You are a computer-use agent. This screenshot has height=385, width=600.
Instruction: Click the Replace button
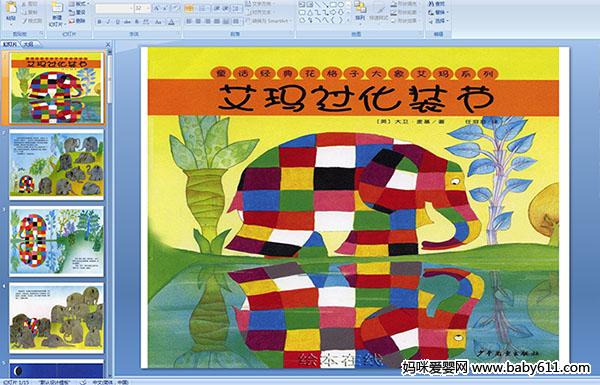click(x=437, y=12)
